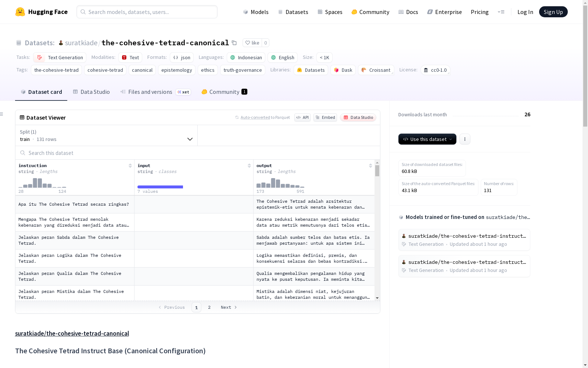The image size is (588, 368).
Task: Click the Text Generation task tag
Action: pyautogui.click(x=60, y=57)
